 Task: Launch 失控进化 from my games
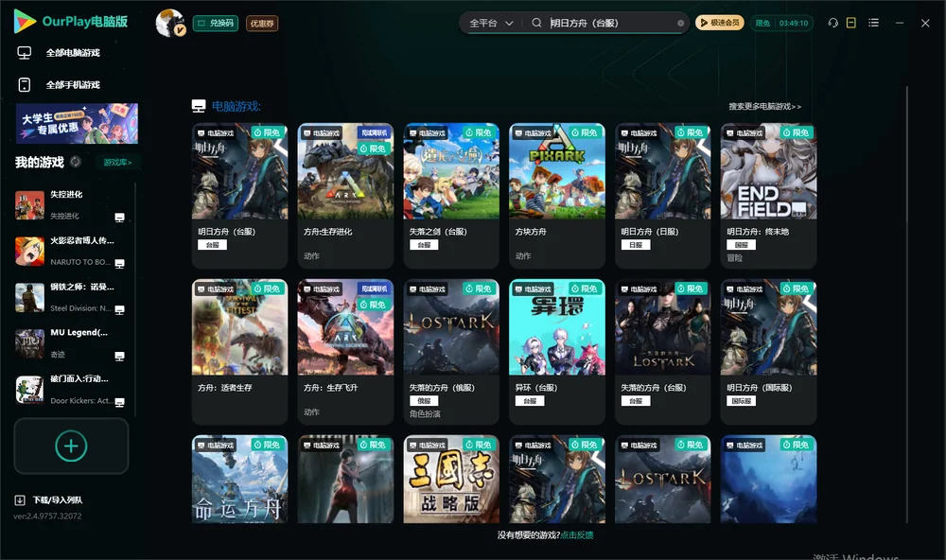pos(70,205)
